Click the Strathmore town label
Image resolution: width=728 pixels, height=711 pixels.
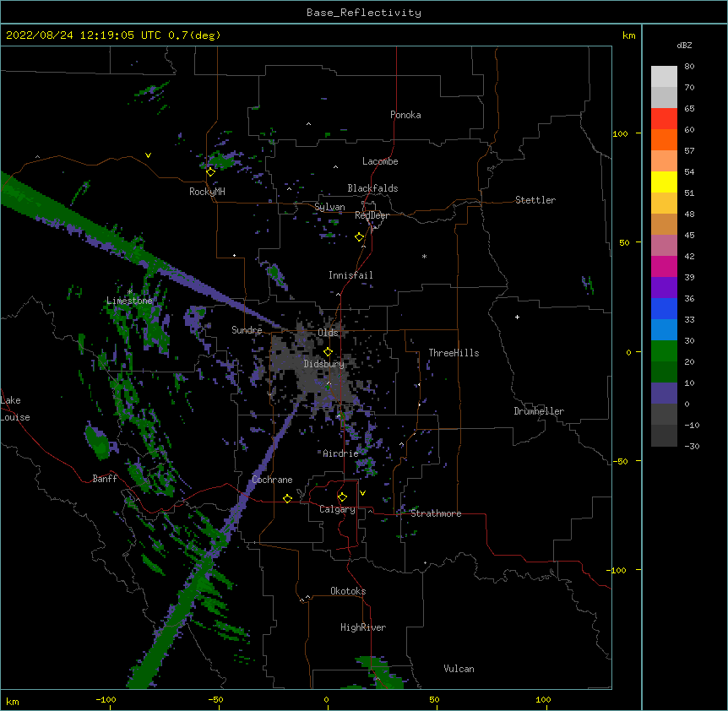click(436, 513)
